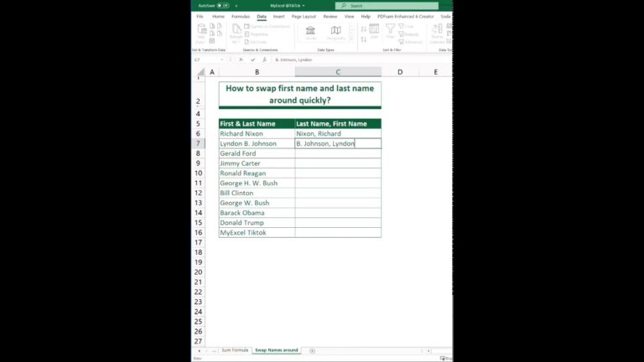Open the workbook title dropdown
This screenshot has width=644, height=362.
pos(303,6)
